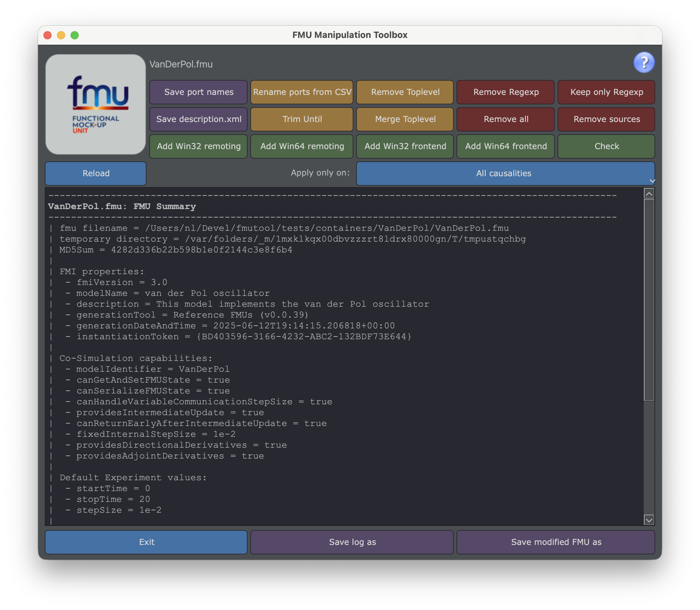This screenshot has width=700, height=610.
Task: Click Save modified FMU as
Action: pos(556,542)
